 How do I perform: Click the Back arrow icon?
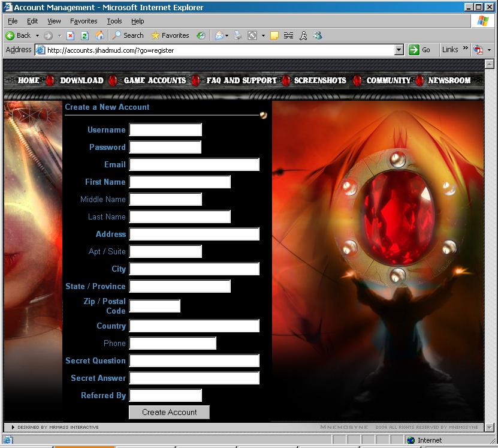[10, 35]
